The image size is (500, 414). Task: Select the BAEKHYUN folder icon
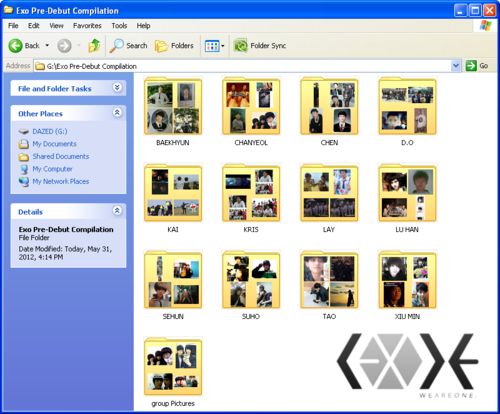coord(173,106)
